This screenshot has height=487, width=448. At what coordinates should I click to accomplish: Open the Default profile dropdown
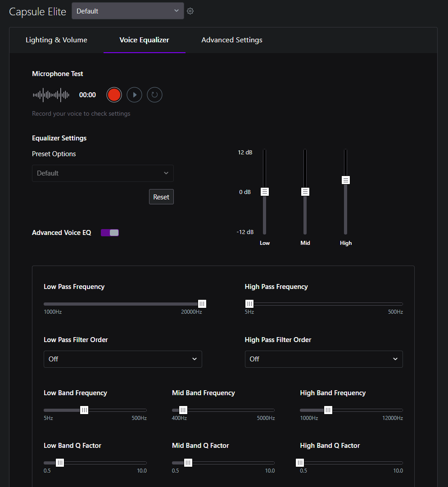pos(128,11)
